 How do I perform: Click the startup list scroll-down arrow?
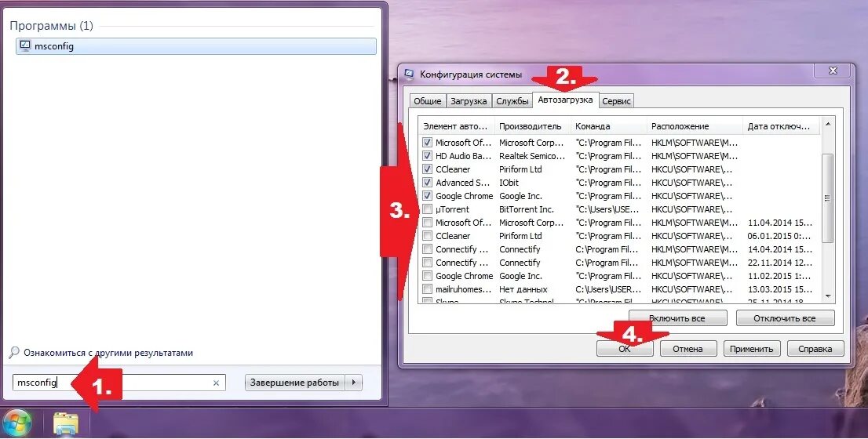pyautogui.click(x=828, y=296)
